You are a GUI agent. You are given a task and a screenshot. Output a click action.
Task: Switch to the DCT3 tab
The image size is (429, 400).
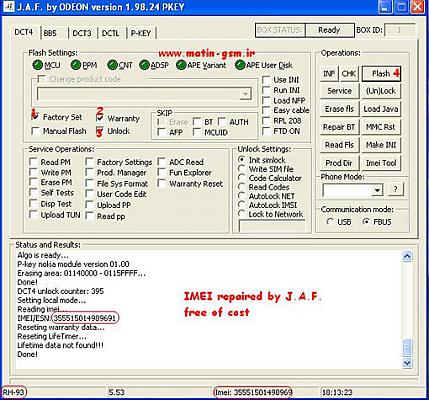82,33
